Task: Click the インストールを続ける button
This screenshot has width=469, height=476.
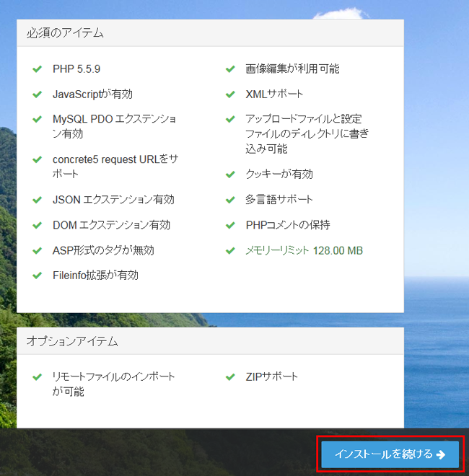Action: [x=390, y=454]
